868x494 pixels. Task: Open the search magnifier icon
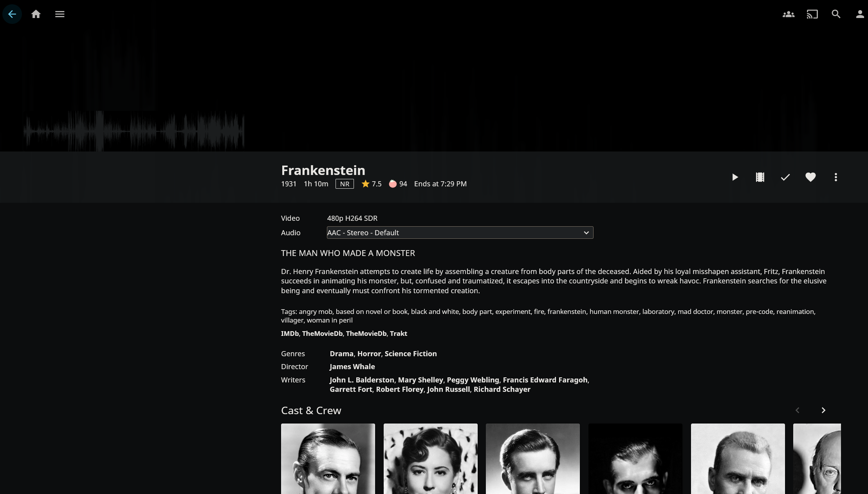[836, 14]
